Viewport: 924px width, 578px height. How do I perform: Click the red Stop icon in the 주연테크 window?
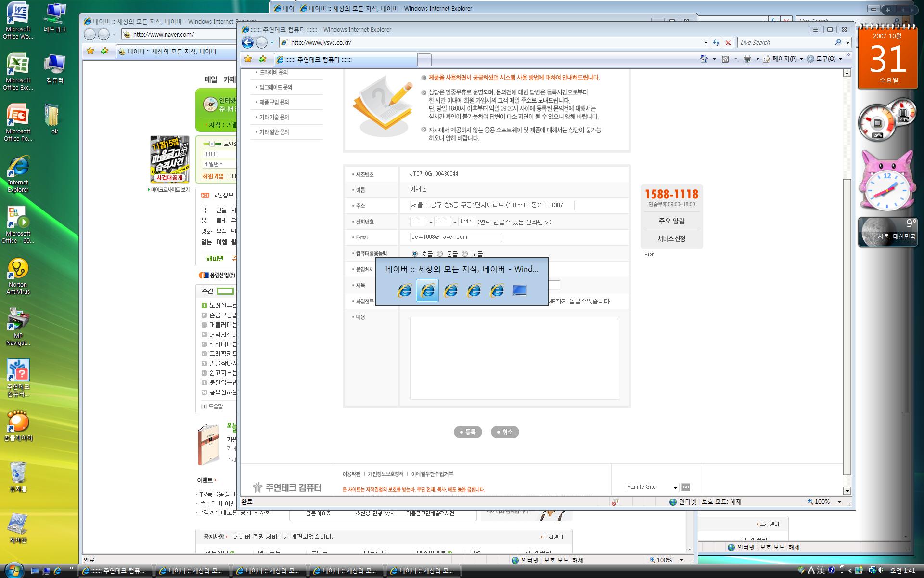point(728,42)
